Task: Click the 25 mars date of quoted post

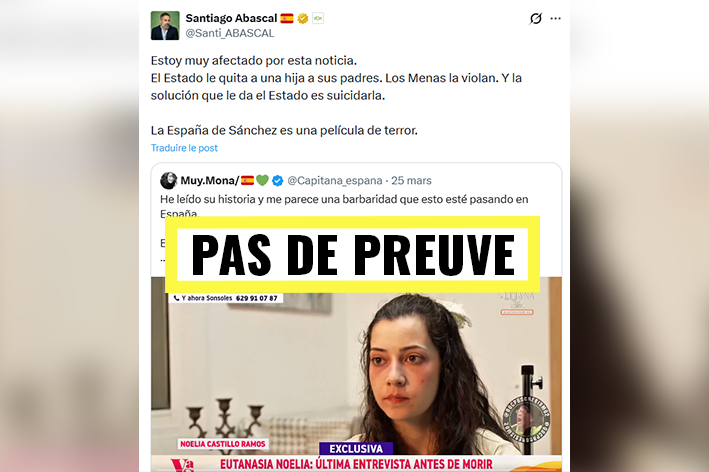Action: [411, 181]
